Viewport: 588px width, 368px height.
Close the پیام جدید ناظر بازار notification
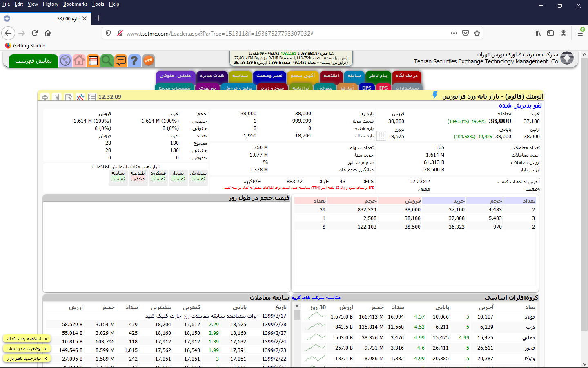pyautogui.click(x=45, y=359)
